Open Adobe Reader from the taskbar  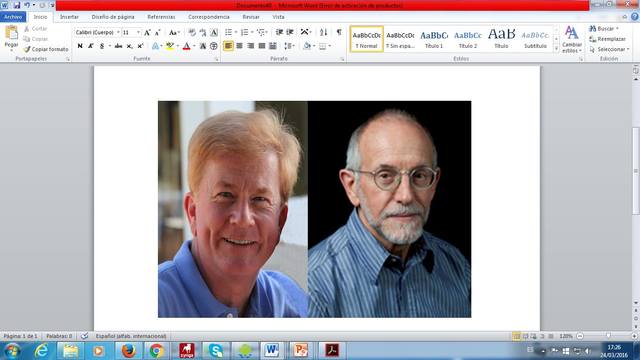click(x=331, y=351)
